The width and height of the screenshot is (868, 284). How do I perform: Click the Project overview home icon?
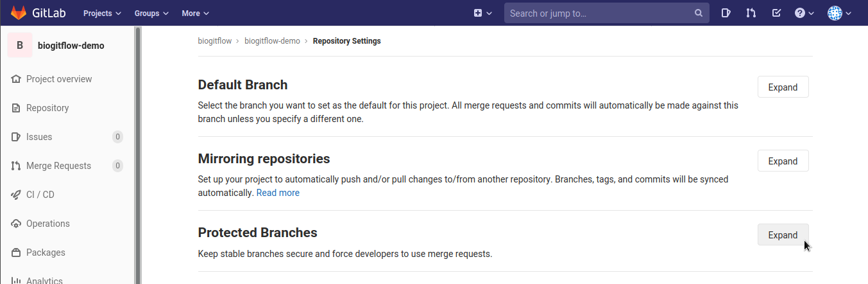point(16,79)
